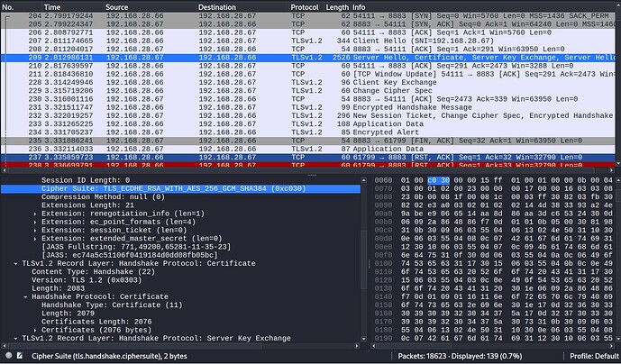Expand the session_ticket extension
621x364 pixels.
35,231
